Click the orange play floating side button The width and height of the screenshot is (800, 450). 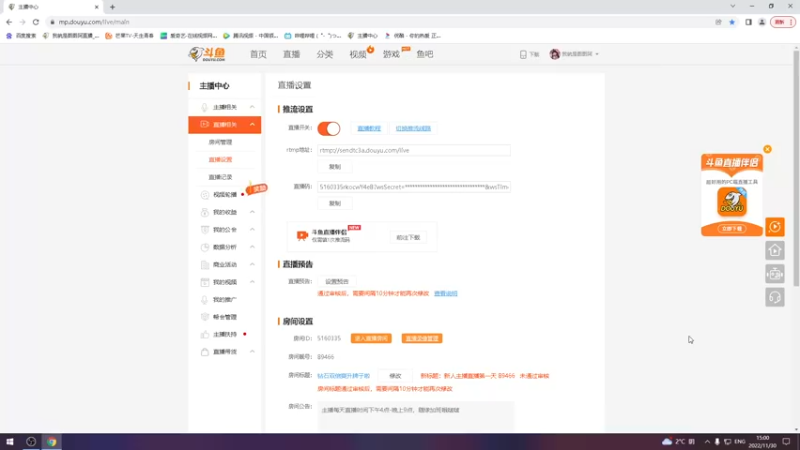tap(774, 227)
